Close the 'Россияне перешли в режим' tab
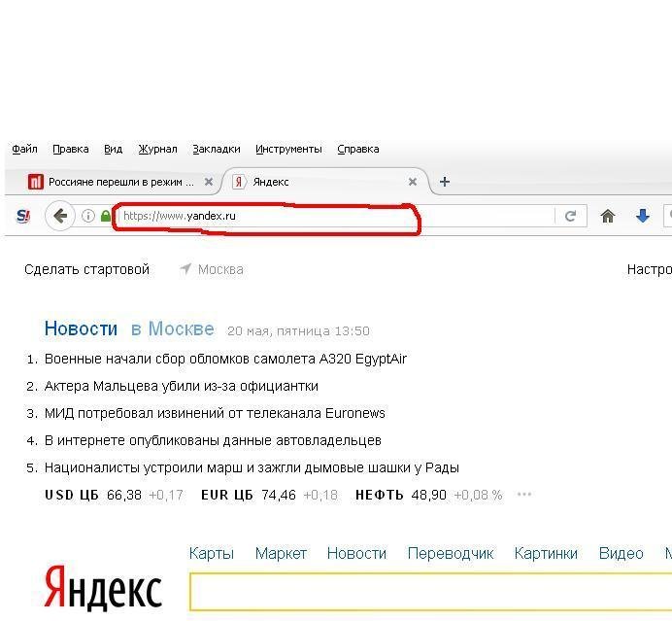The height and width of the screenshot is (621, 672). tap(209, 182)
